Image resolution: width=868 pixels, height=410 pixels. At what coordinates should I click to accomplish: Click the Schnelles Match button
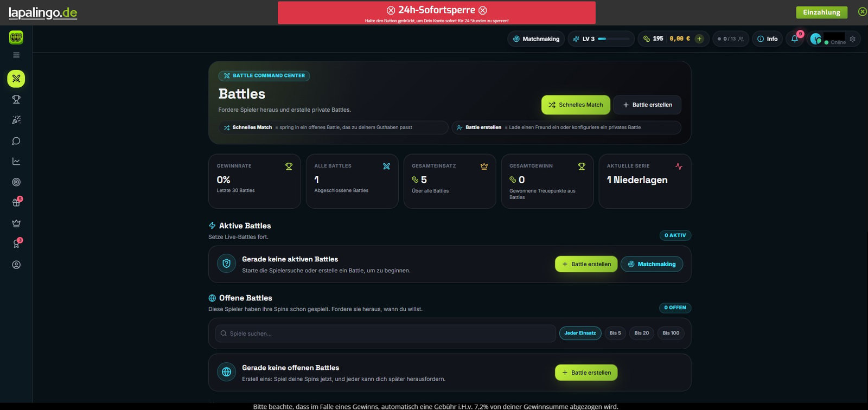(x=576, y=105)
